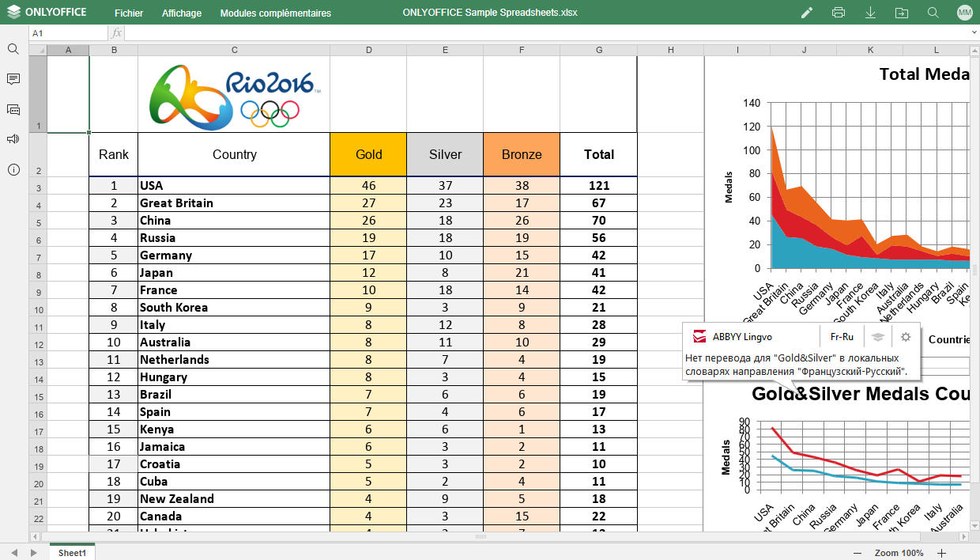The height and width of the screenshot is (560, 980).
Task: Click the ABBYY Lingvo logo icon
Action: click(x=699, y=337)
